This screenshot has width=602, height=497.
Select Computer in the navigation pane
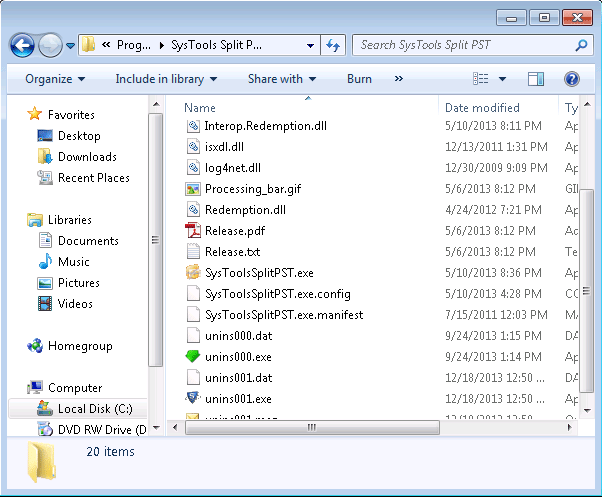click(x=75, y=388)
